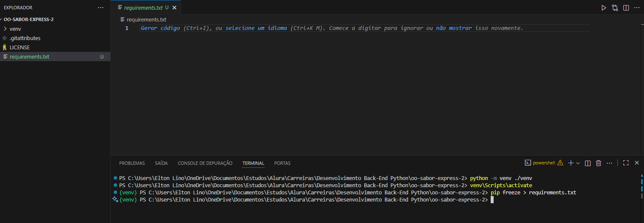The width and height of the screenshot is (644, 223).
Task: Close the requirements.txt editor tab
Action: [x=174, y=8]
